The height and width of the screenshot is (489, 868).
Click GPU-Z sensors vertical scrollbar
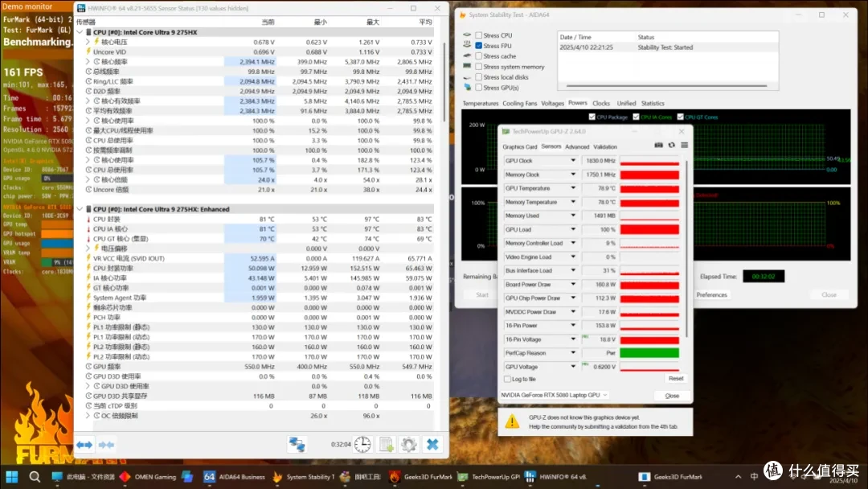click(687, 249)
